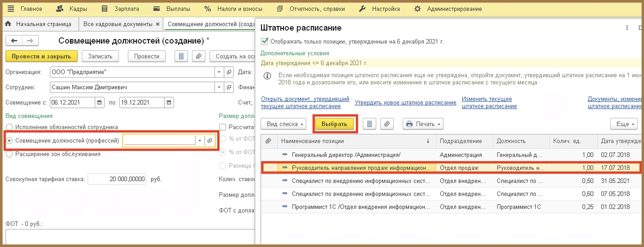Uncheck 'Отображать только позиции, утвержденные' checkbox
This screenshot has height=247, width=644.
pos(264,41)
